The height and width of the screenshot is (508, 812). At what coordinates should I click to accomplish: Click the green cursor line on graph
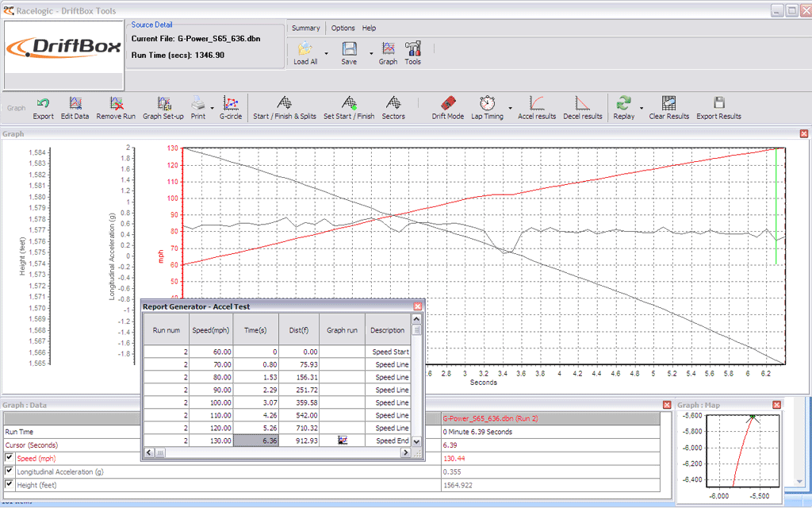pyautogui.click(x=776, y=206)
